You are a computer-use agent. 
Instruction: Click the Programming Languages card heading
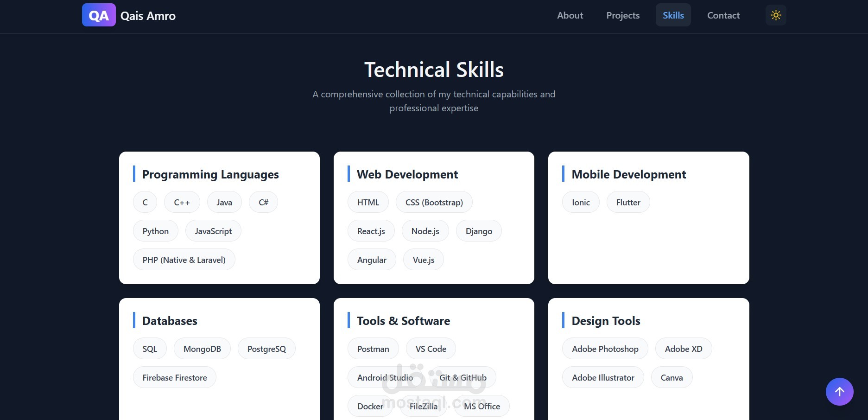pos(210,174)
